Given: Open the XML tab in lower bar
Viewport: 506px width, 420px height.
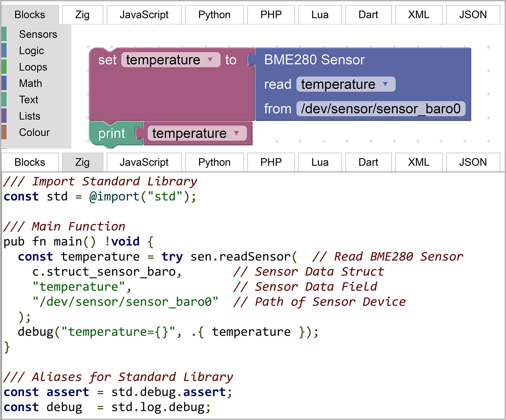Looking at the screenshot, I should click(x=419, y=162).
